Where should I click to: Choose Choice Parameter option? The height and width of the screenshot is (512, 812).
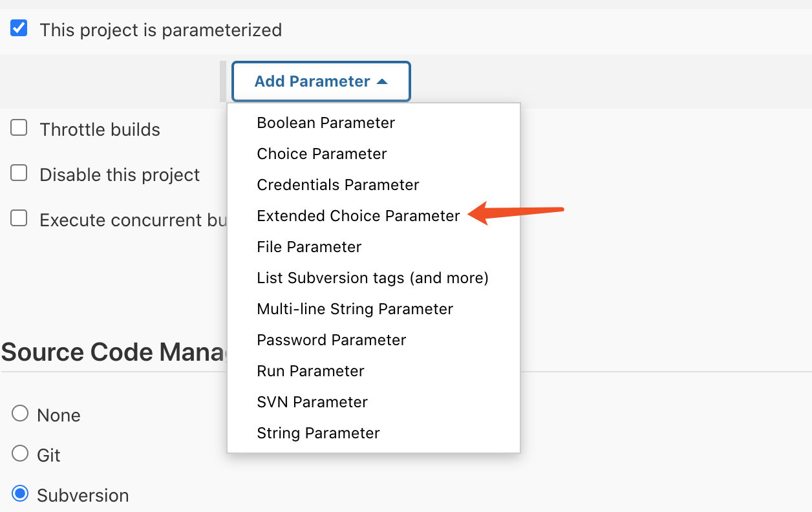click(322, 154)
